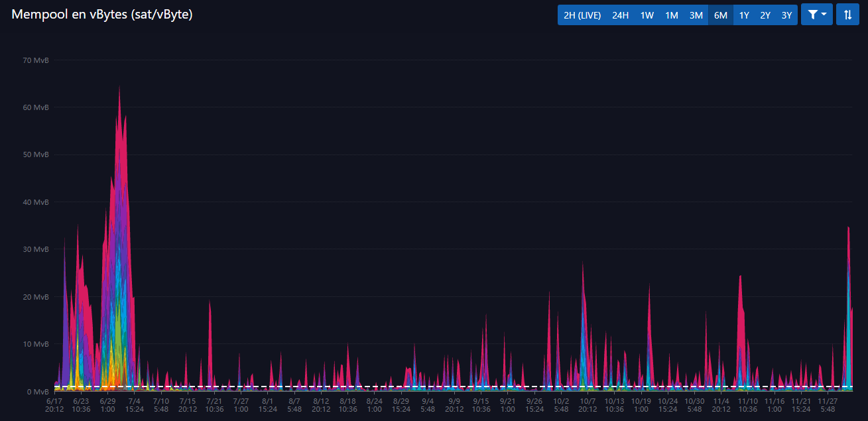Click the active 6M range button

click(720, 15)
